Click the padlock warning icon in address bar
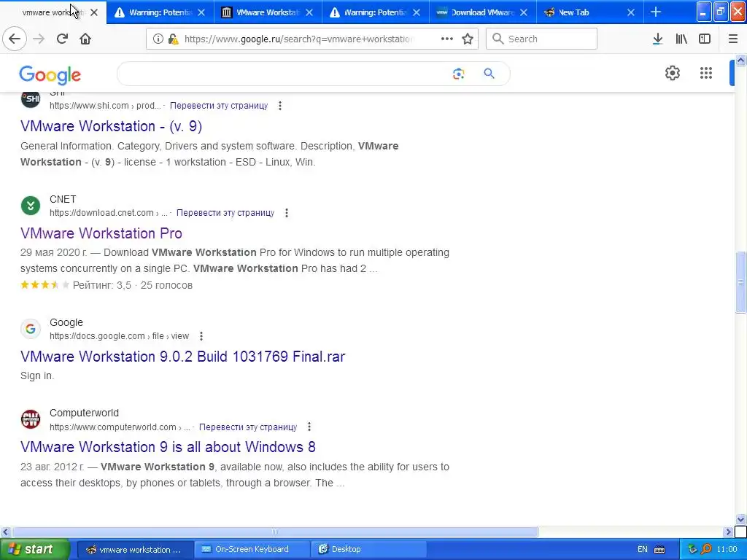 pyautogui.click(x=174, y=39)
